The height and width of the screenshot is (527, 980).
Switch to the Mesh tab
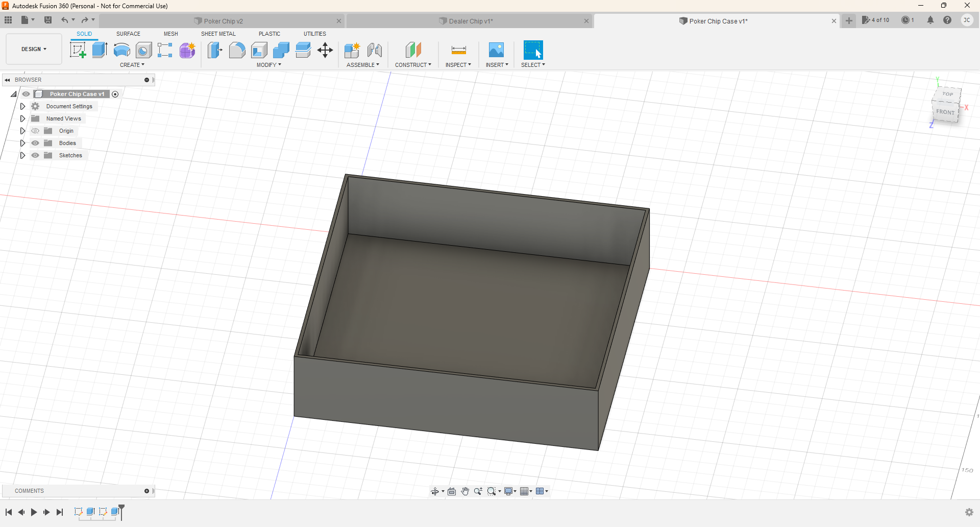(171, 34)
